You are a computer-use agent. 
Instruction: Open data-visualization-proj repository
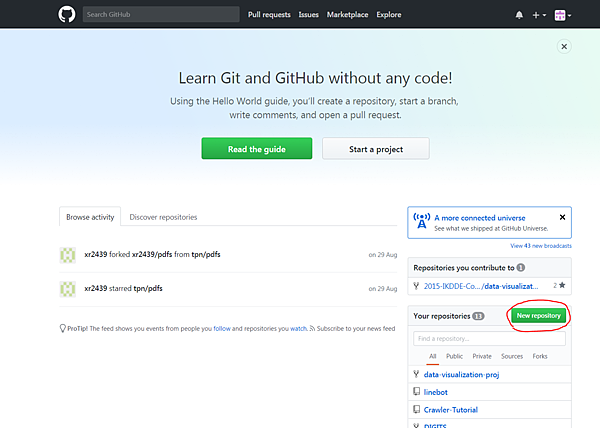461,374
